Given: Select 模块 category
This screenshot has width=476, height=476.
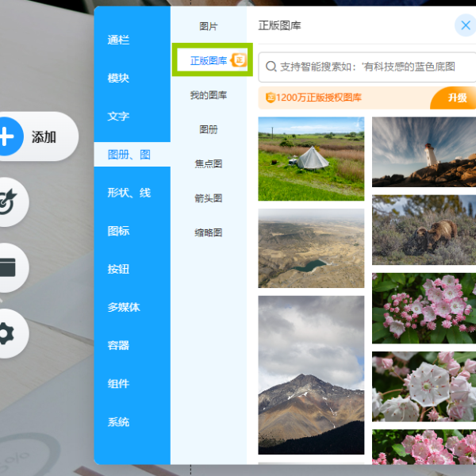Looking at the screenshot, I should (x=118, y=78).
